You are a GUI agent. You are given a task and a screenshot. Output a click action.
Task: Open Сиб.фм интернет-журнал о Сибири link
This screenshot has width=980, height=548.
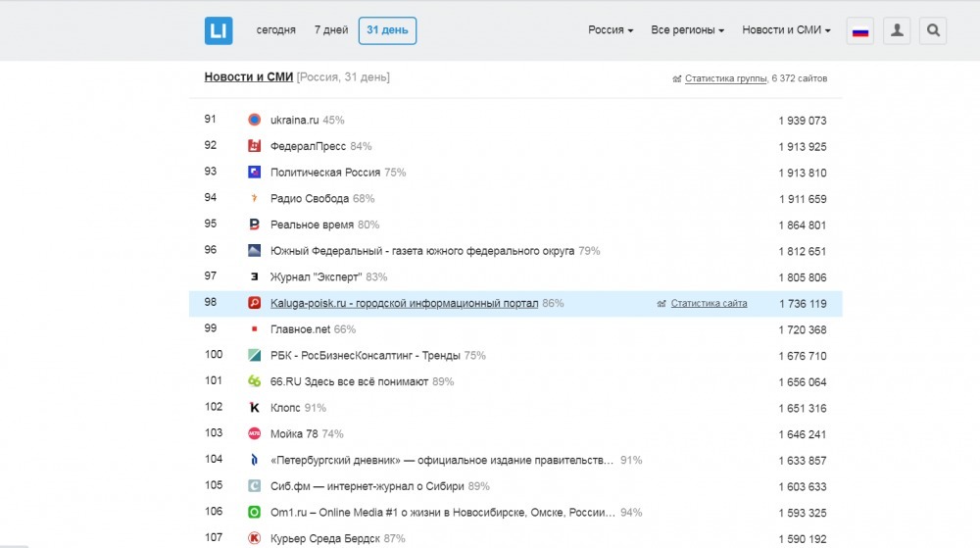pyautogui.click(x=367, y=486)
